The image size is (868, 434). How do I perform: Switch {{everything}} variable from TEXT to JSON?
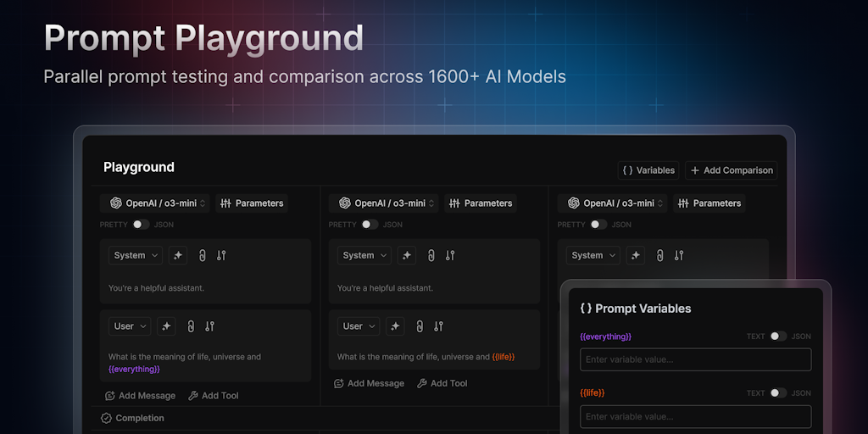point(778,336)
